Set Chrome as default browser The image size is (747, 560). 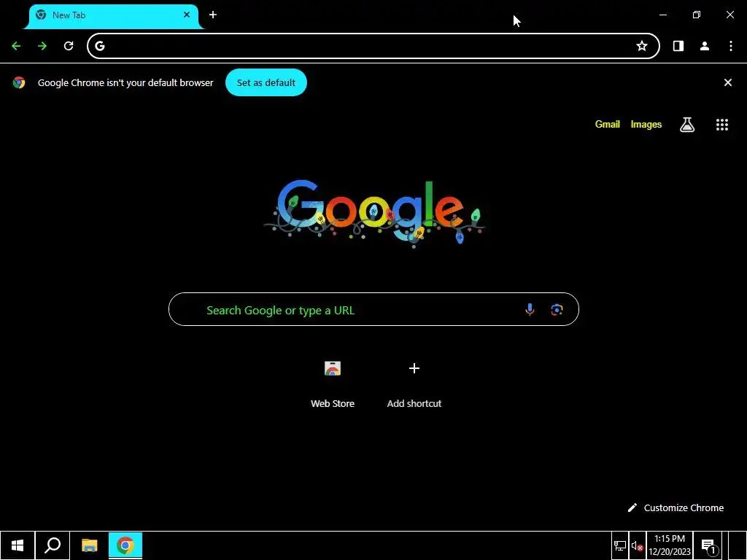266,82
